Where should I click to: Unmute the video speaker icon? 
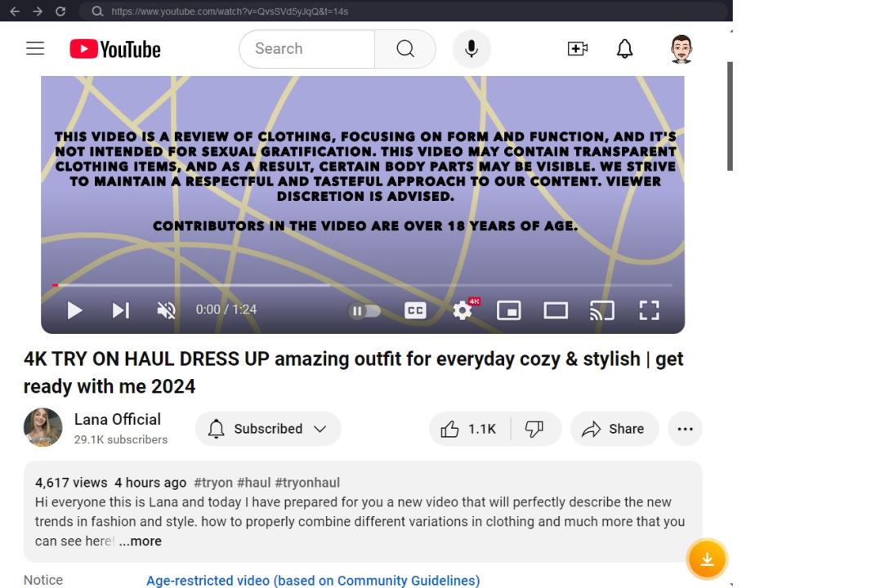167,310
